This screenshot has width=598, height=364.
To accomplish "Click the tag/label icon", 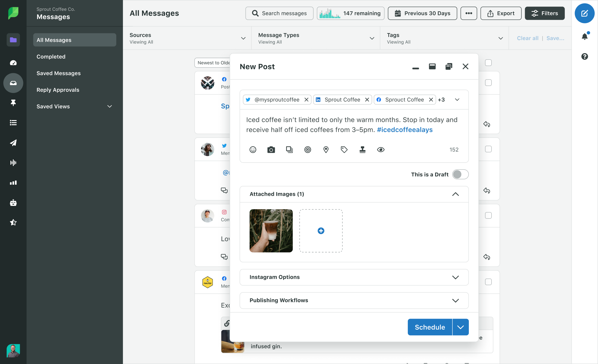I will [x=344, y=149].
